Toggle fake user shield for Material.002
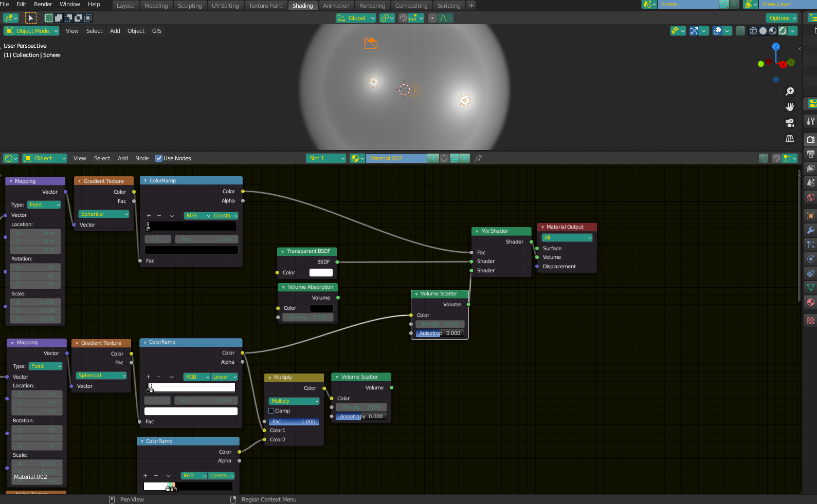 point(444,158)
